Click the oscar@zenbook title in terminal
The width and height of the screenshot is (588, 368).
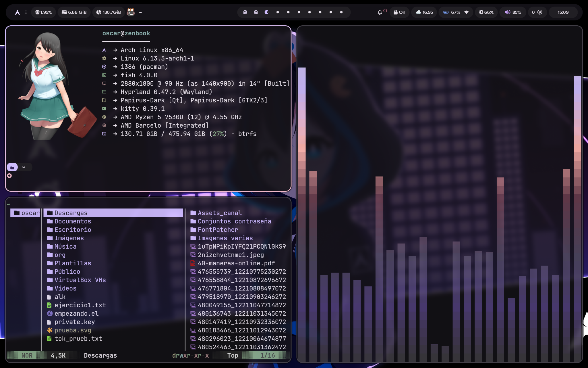pos(126,33)
